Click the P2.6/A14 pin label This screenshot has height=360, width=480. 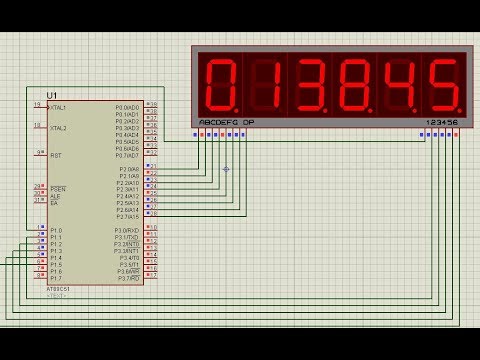coord(128,210)
